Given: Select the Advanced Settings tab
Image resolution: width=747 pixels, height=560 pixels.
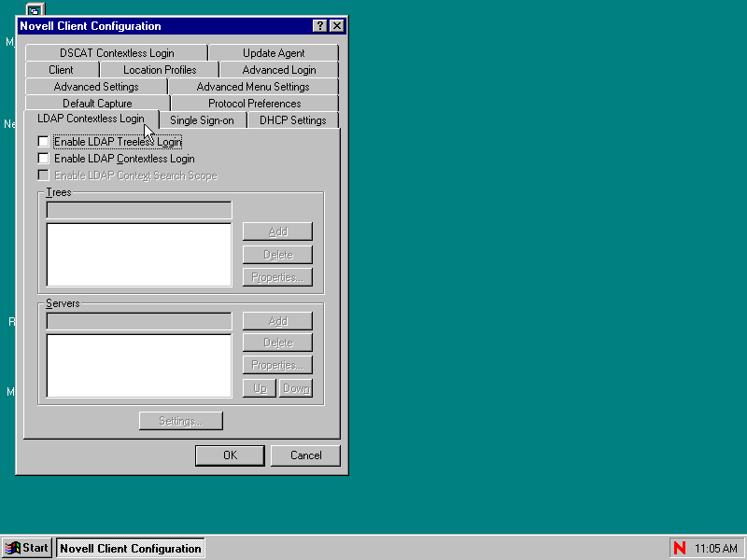Looking at the screenshot, I should [x=96, y=87].
